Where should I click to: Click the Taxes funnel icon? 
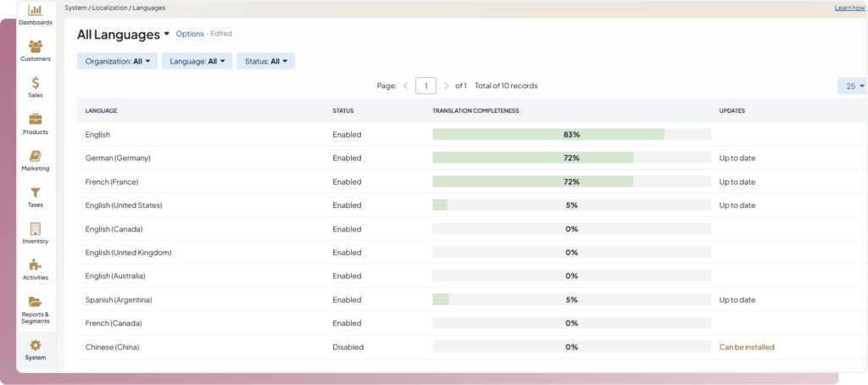[x=36, y=192]
